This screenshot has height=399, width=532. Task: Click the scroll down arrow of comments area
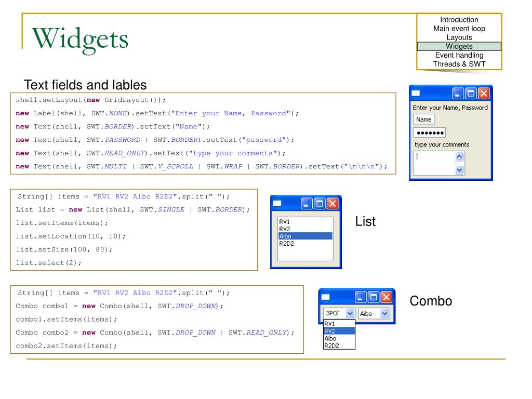click(459, 170)
